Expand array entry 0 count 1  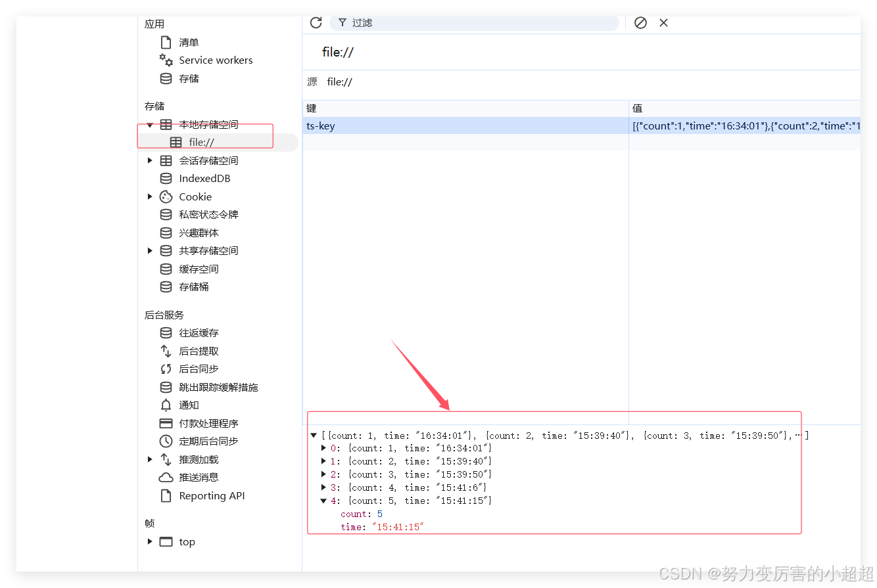pos(323,448)
